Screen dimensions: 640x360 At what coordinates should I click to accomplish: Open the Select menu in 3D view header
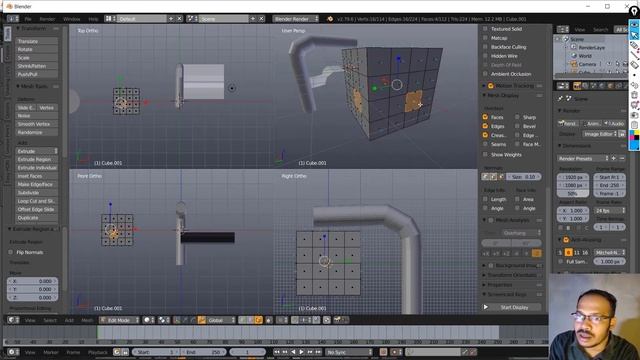coord(50,320)
